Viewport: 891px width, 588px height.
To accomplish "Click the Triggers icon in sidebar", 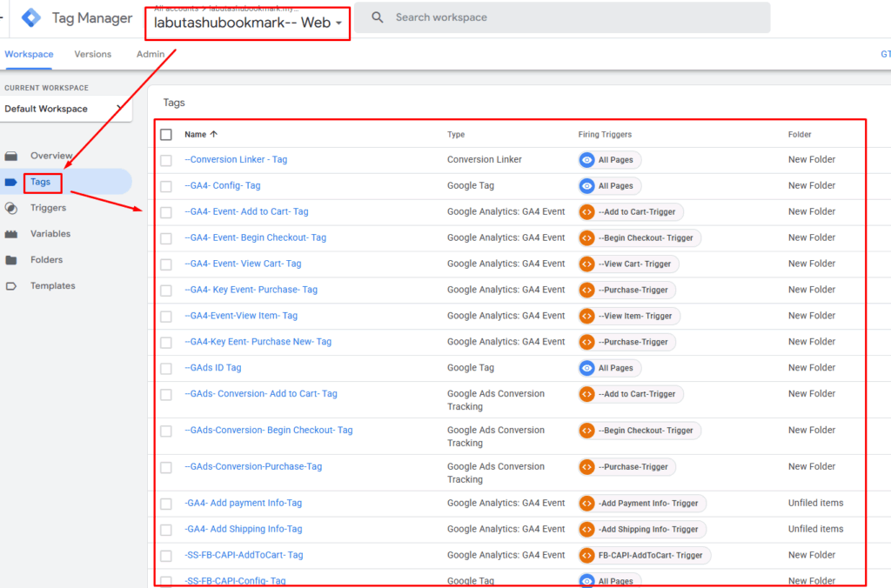I will (x=11, y=208).
